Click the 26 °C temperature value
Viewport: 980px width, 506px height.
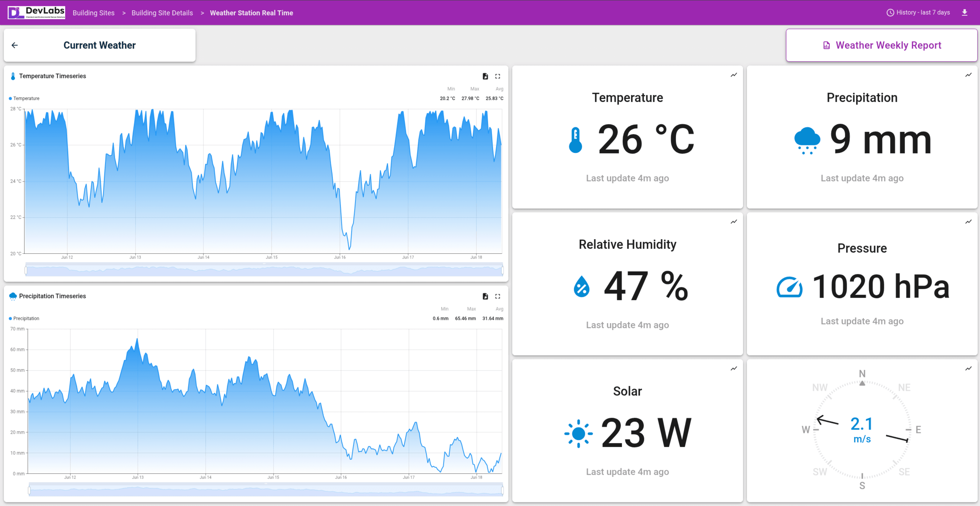point(646,140)
